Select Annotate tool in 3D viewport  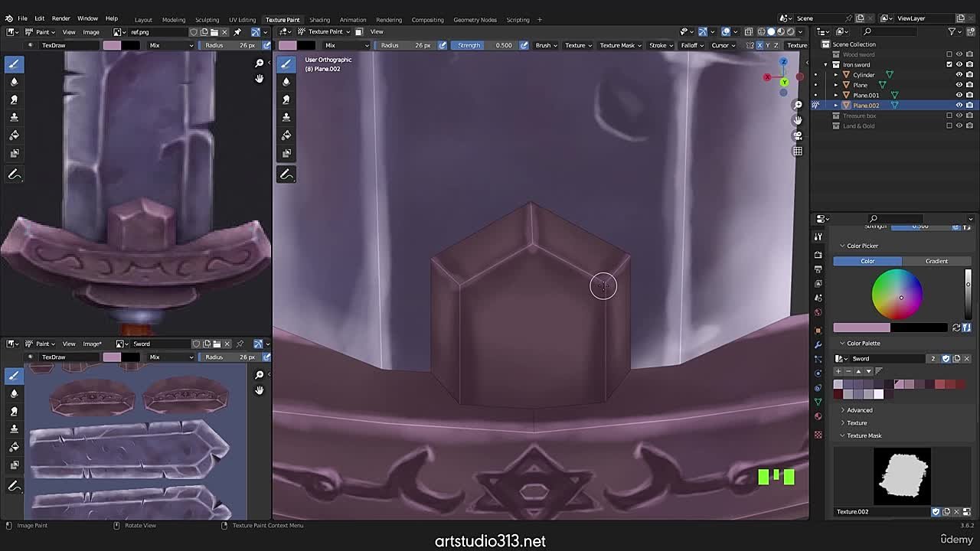(x=286, y=174)
